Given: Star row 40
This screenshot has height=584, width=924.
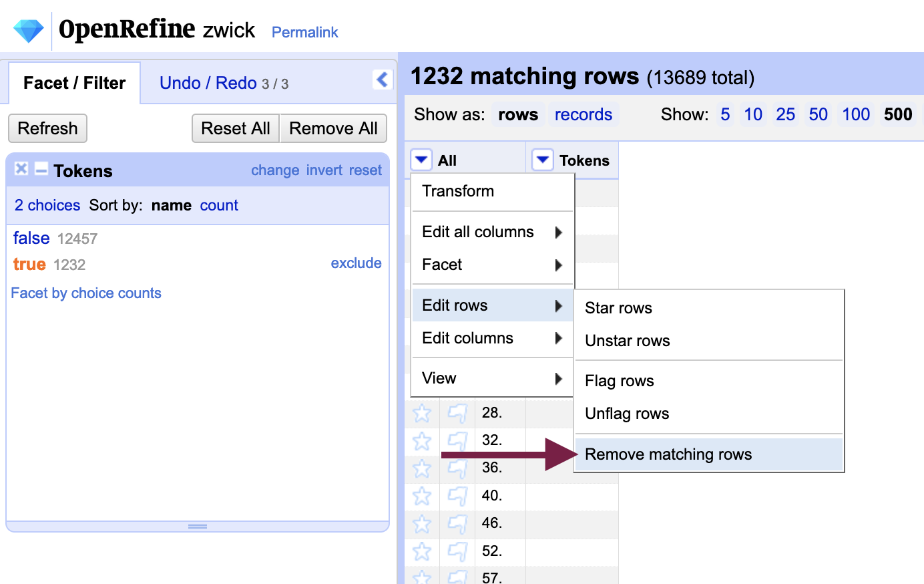Looking at the screenshot, I should pyautogui.click(x=422, y=496).
